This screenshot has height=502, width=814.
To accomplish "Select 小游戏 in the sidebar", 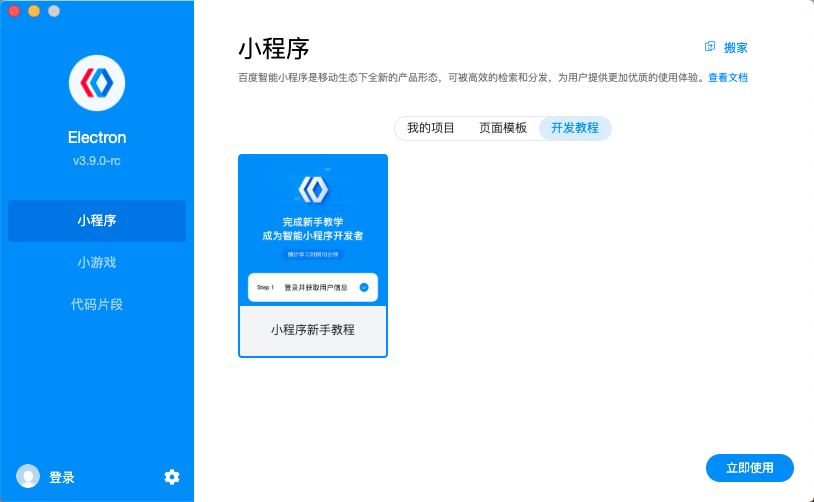I will [x=97, y=263].
